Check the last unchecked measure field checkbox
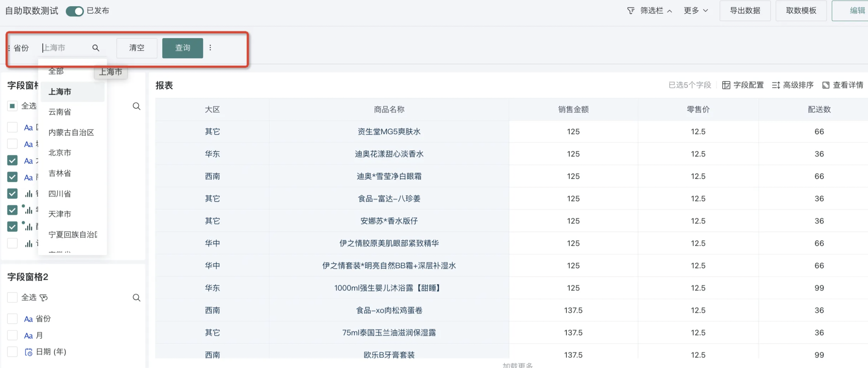Screen dimensions: 868x368 12,243
